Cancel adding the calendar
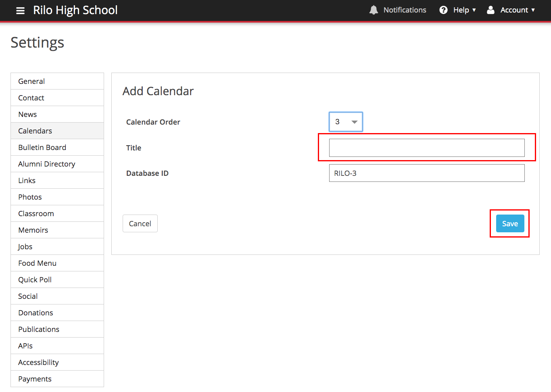551x392 pixels. tap(140, 223)
